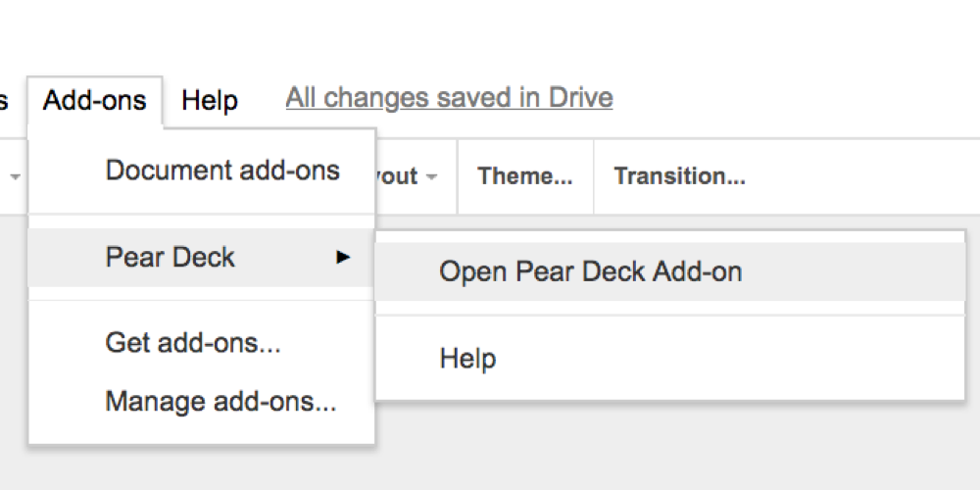Click the partially hidden Layout button label
The image size is (980, 490).
click(x=398, y=177)
